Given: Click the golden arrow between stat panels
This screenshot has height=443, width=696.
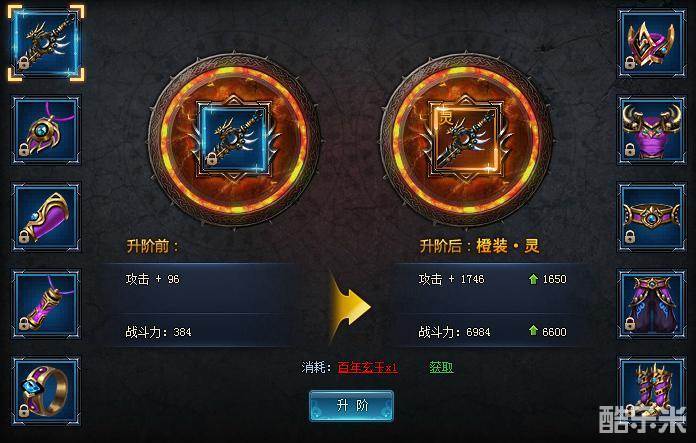Looking at the screenshot, I should (350, 306).
